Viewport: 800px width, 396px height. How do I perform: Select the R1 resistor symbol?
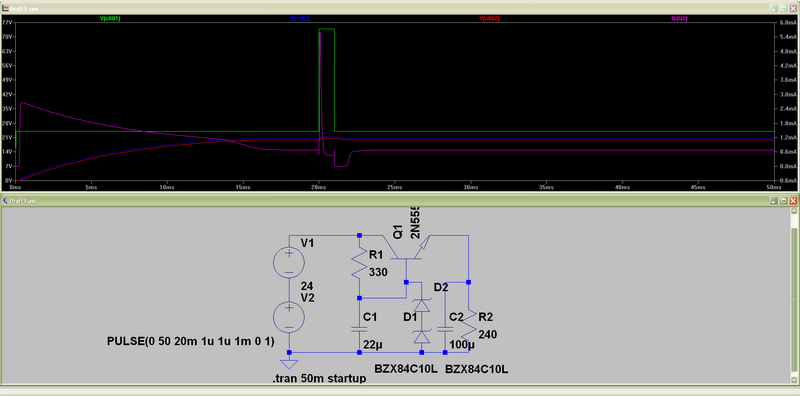(360, 263)
